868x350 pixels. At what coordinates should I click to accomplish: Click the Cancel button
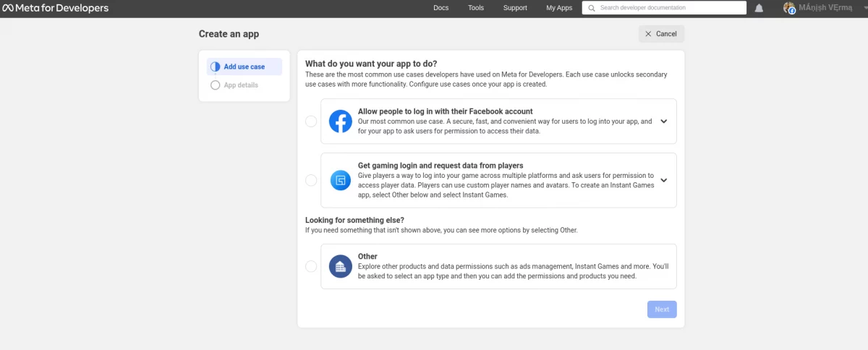pos(661,34)
